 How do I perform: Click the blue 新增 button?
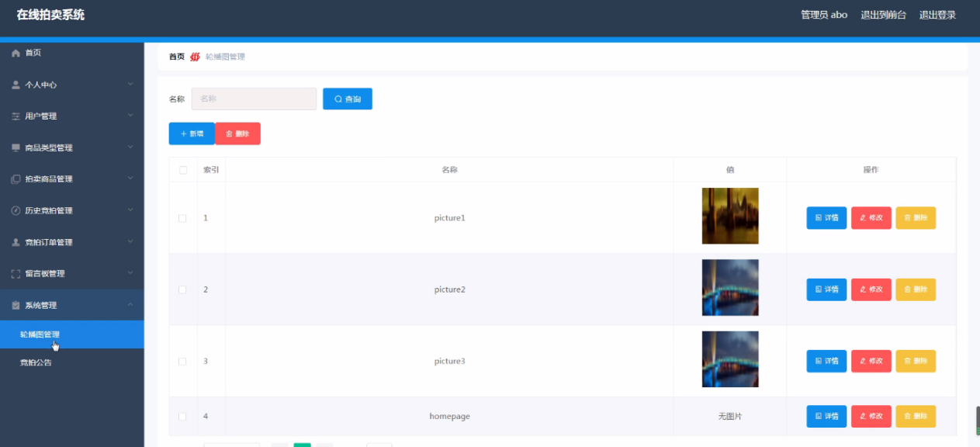click(x=192, y=133)
